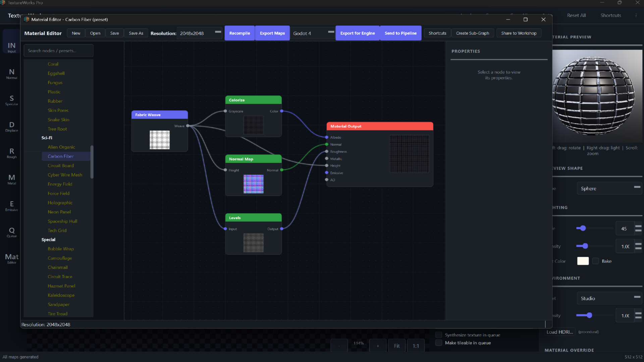Open the Emissive map via sidebar
Screen dimensions: 644x362
[11, 206]
